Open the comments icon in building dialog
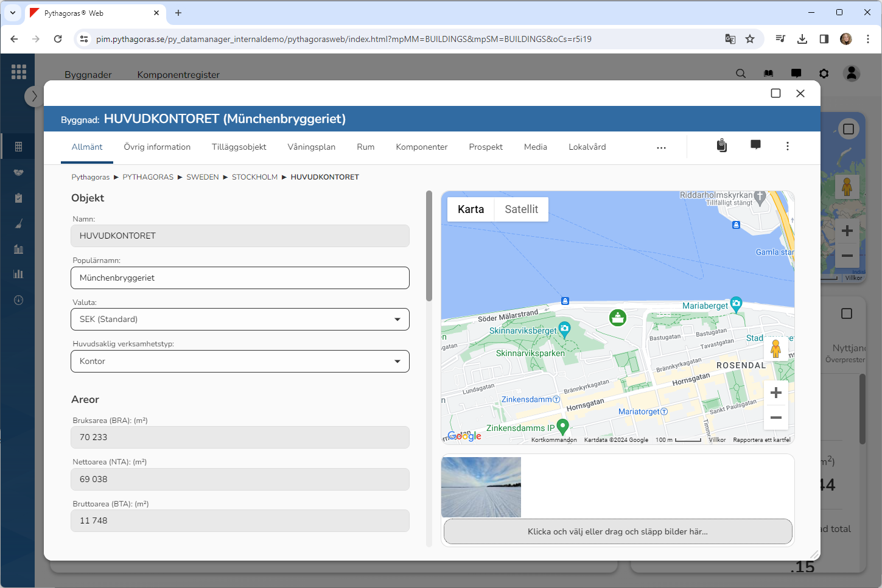Image resolution: width=882 pixels, height=588 pixels. (x=755, y=145)
